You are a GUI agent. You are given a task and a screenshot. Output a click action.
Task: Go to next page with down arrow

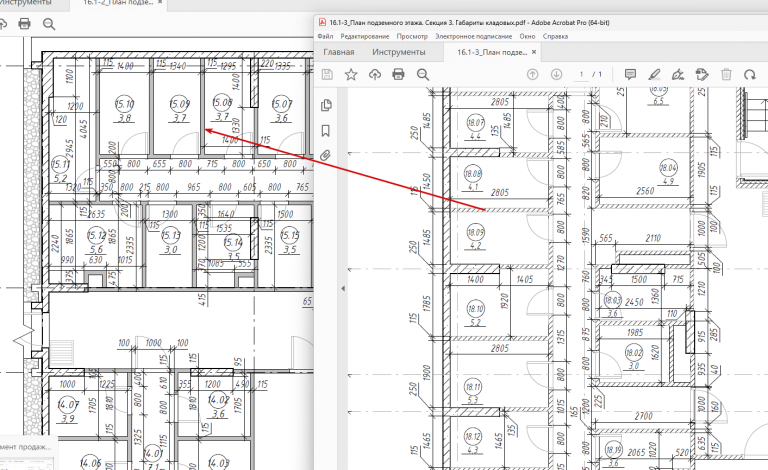556,74
